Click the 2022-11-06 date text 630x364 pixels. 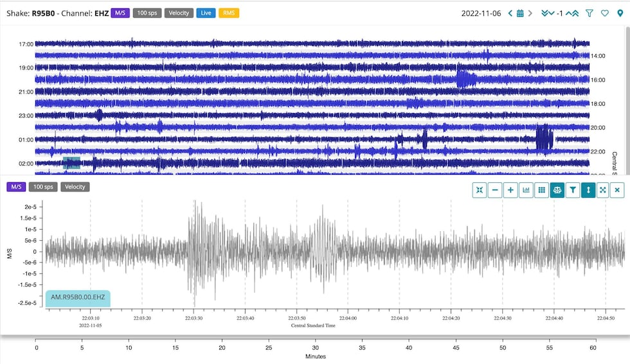(481, 13)
